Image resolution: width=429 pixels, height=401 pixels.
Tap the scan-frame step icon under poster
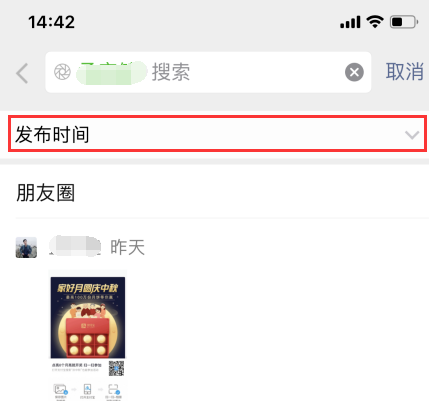114,389
